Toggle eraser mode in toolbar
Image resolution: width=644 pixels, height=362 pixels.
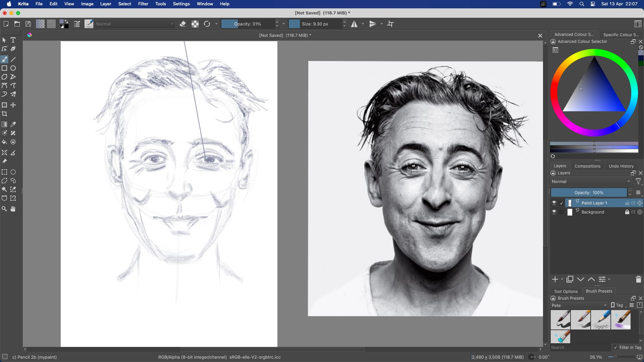pyautogui.click(x=183, y=24)
